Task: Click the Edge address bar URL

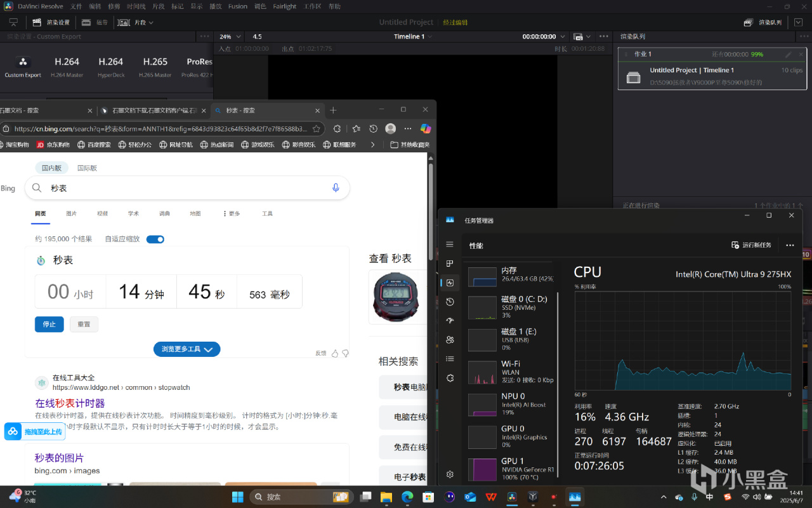Action: coord(161,128)
